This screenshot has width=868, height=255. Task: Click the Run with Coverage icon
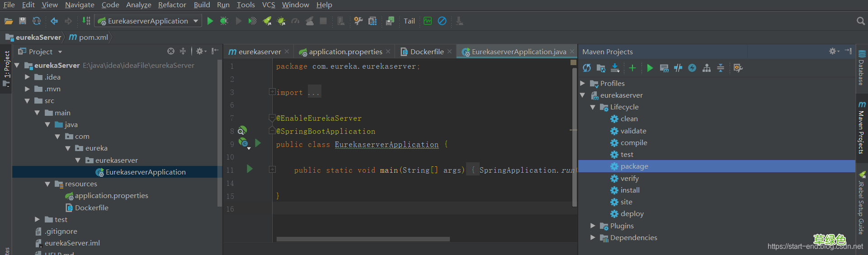click(252, 21)
